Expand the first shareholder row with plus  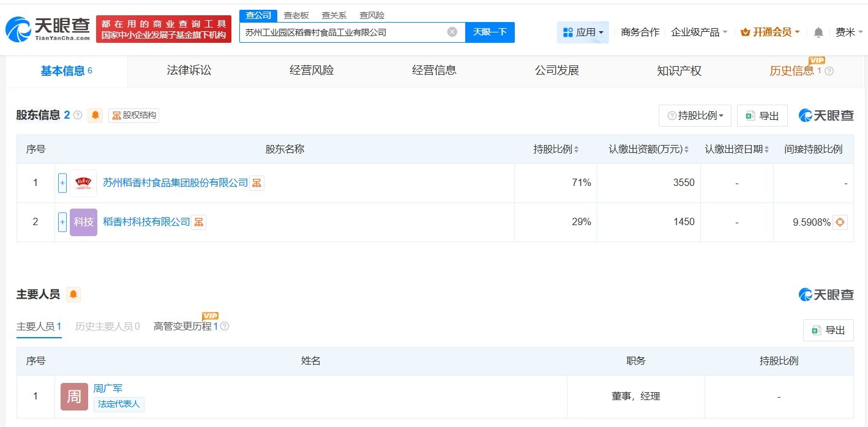62,183
